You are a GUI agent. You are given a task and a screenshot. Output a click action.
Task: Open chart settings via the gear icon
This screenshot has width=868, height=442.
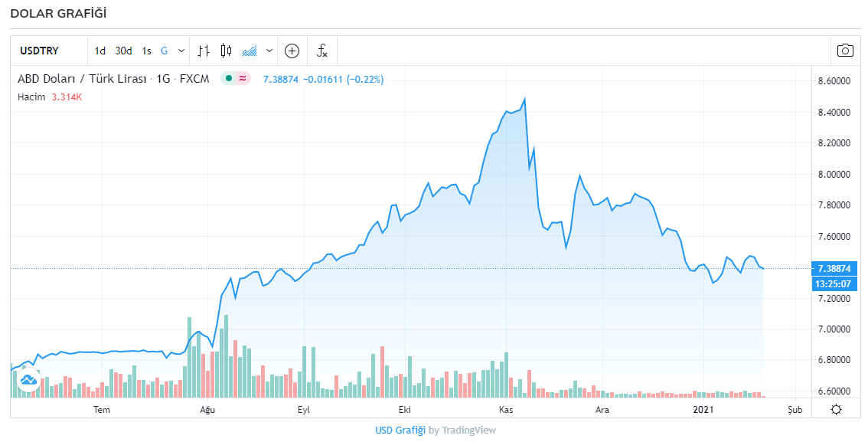[836, 410]
